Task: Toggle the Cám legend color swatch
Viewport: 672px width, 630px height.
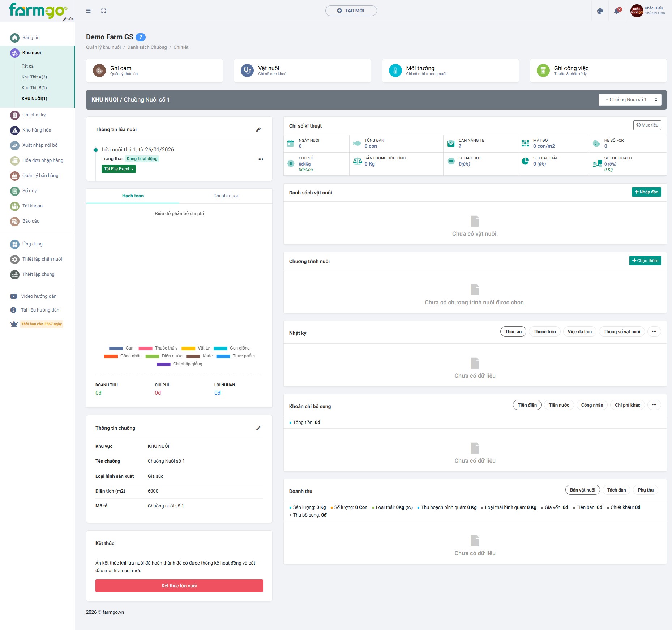Action: [116, 348]
